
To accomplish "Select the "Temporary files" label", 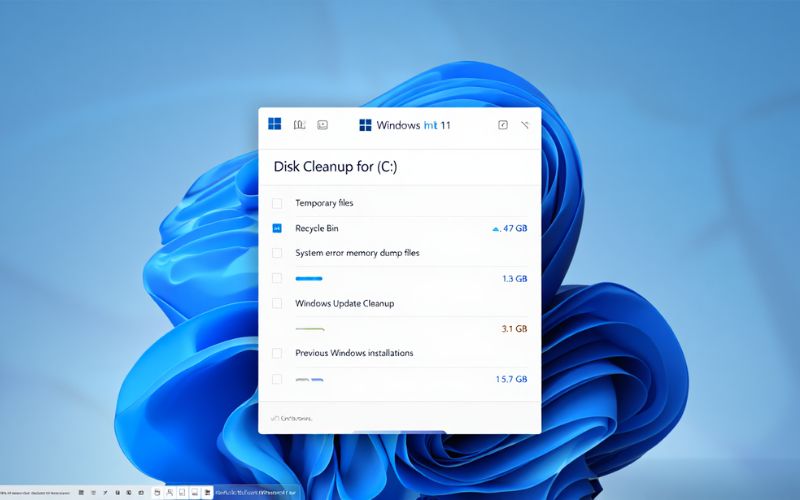I will coord(324,203).
